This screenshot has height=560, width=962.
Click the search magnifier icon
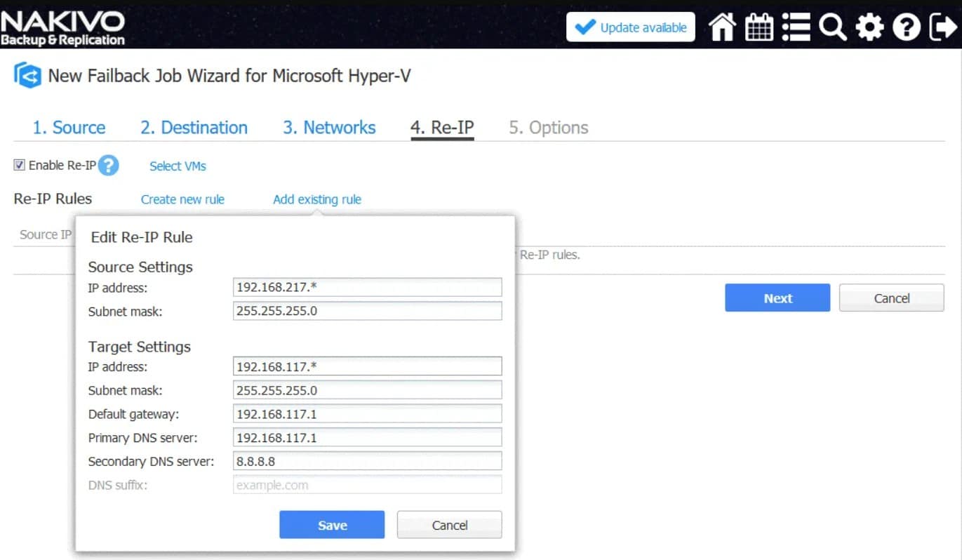pyautogui.click(x=832, y=26)
